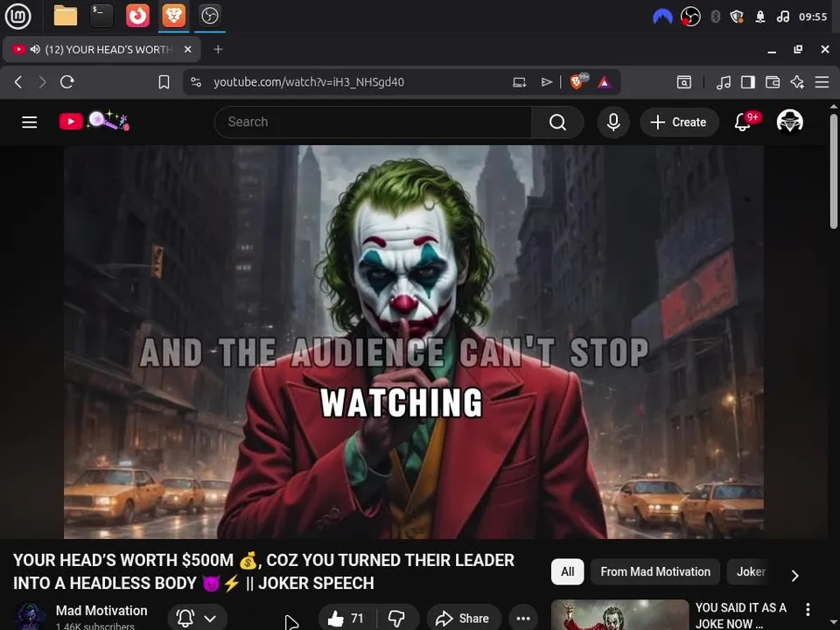Go back to the previous page
840x630 pixels.
(18, 82)
